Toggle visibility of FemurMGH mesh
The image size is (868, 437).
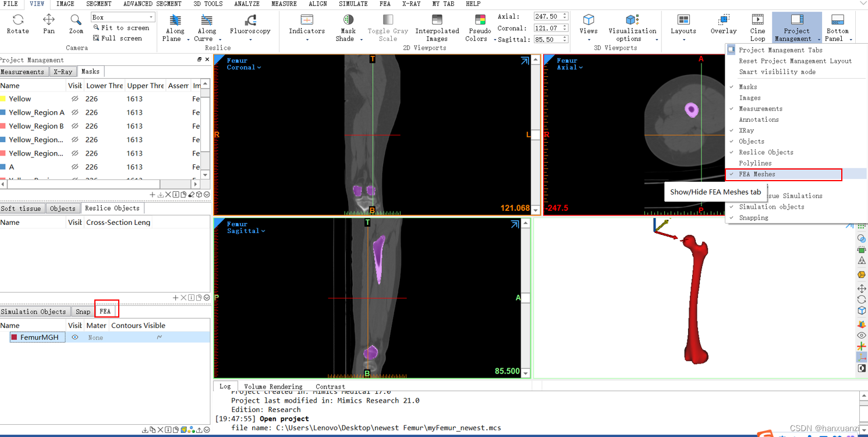(75, 337)
